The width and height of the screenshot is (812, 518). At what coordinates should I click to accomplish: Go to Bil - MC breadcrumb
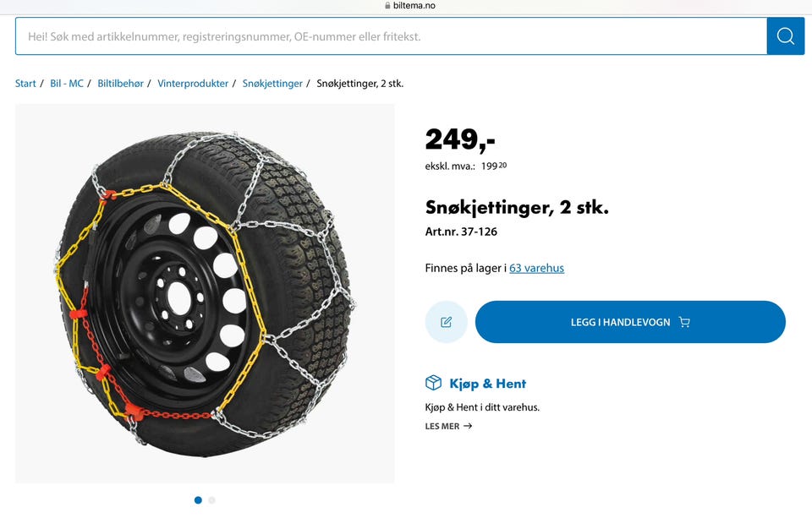tap(67, 84)
